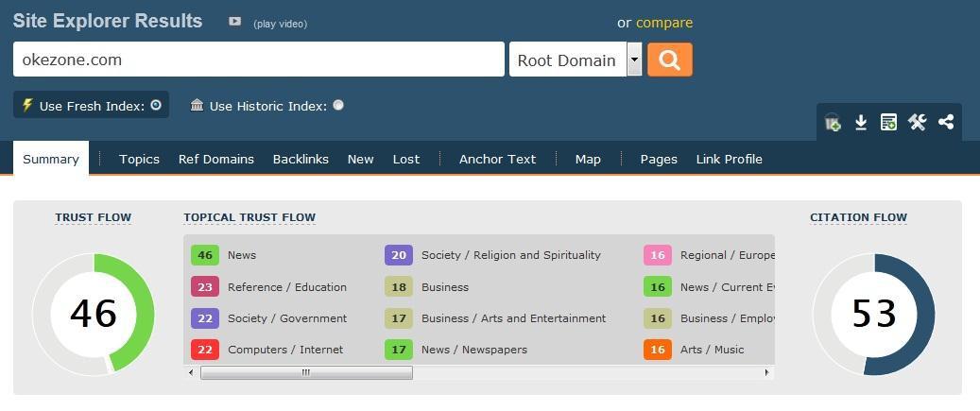Click the green 46 News badge
Screen dimensions: 980x411
tap(205, 255)
